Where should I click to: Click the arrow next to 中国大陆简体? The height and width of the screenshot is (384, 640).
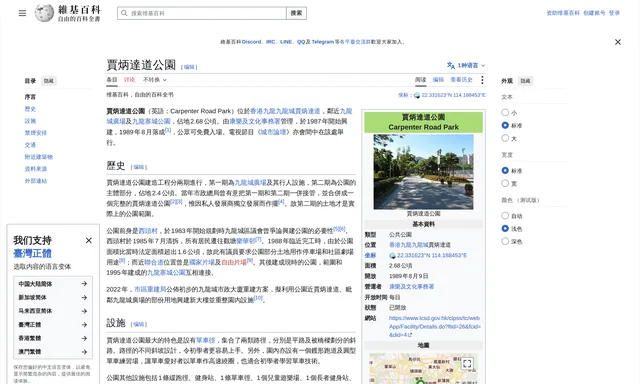(x=84, y=284)
